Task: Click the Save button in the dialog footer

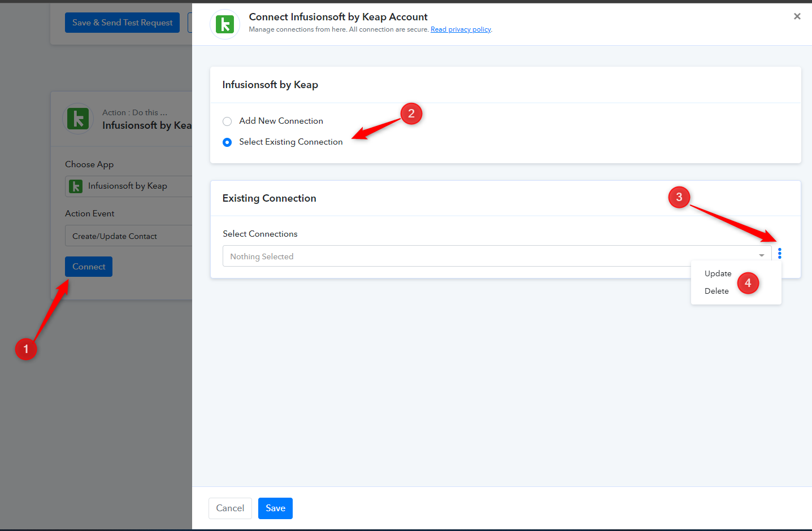Action: click(275, 508)
